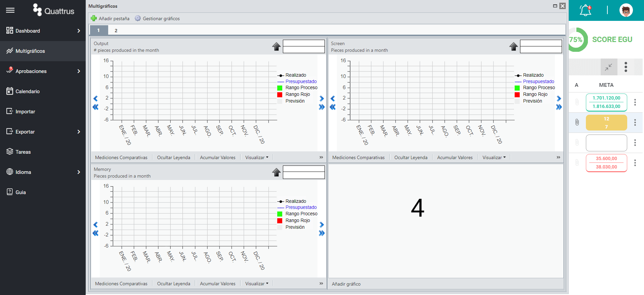Expand more toolbar options in Memory chart
644x295 pixels.
click(321, 283)
